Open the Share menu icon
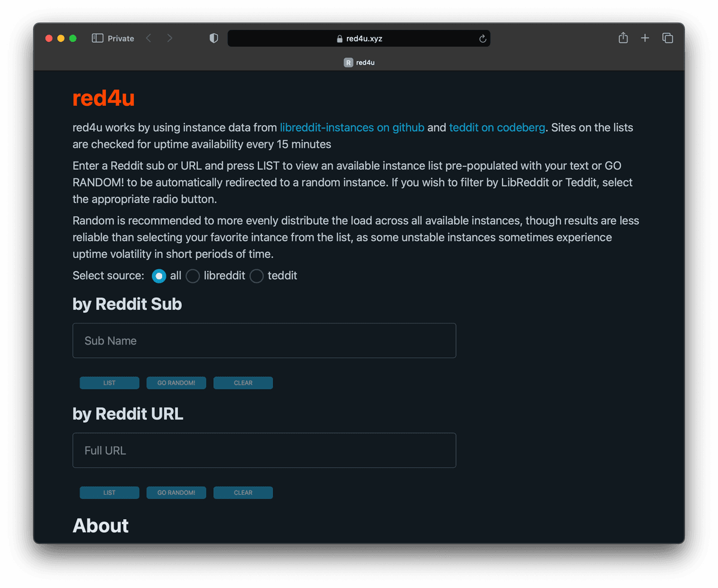This screenshot has height=588, width=718. point(623,38)
